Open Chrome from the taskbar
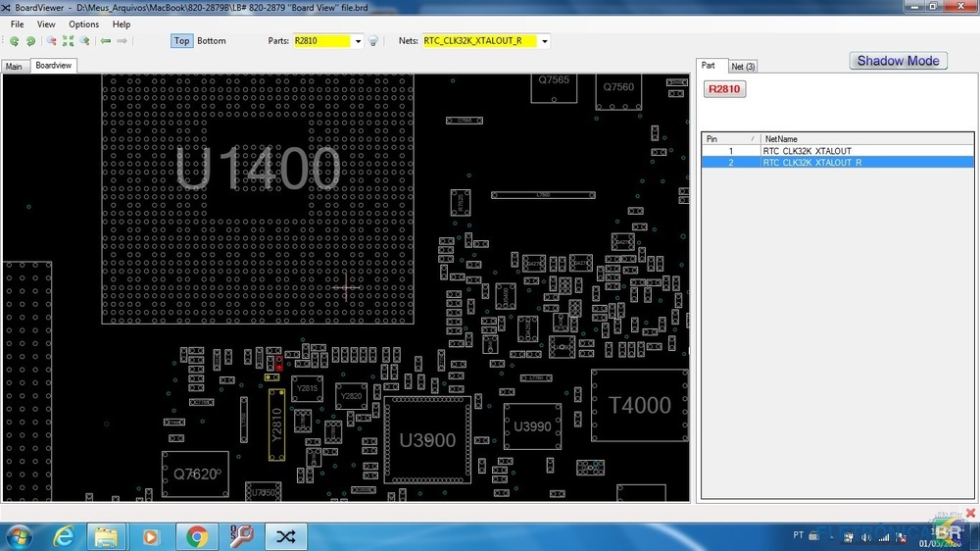The height and width of the screenshot is (551, 980). coord(196,536)
